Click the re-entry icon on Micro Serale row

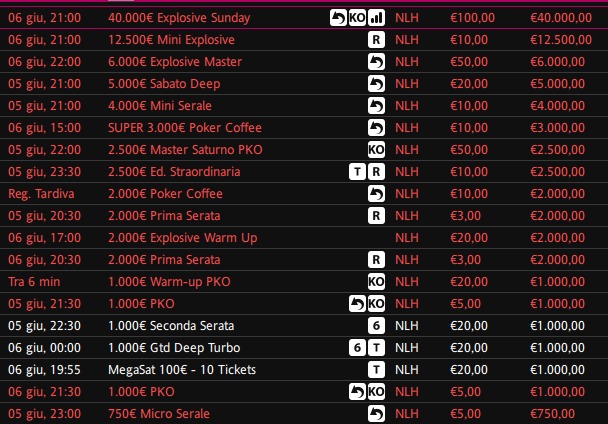pyautogui.click(x=376, y=414)
